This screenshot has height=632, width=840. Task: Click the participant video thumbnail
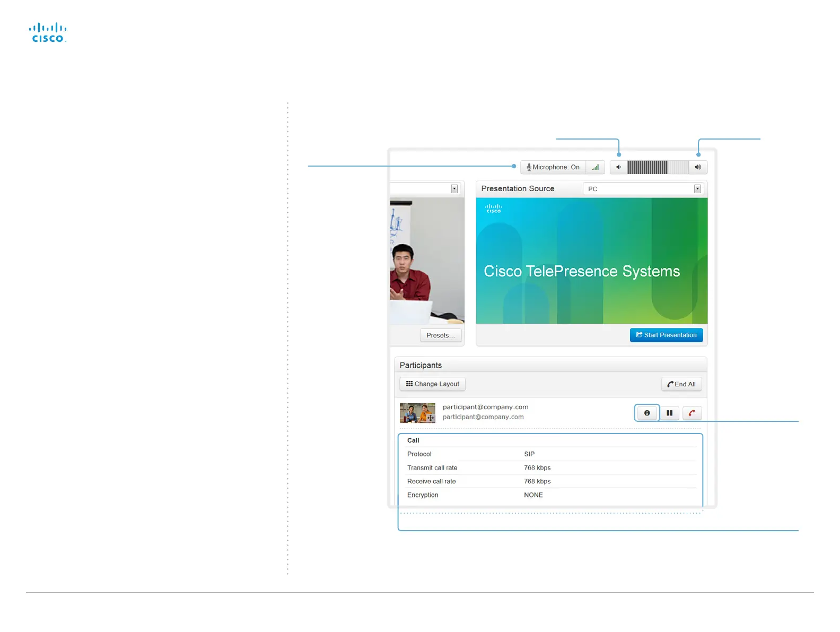click(x=417, y=413)
